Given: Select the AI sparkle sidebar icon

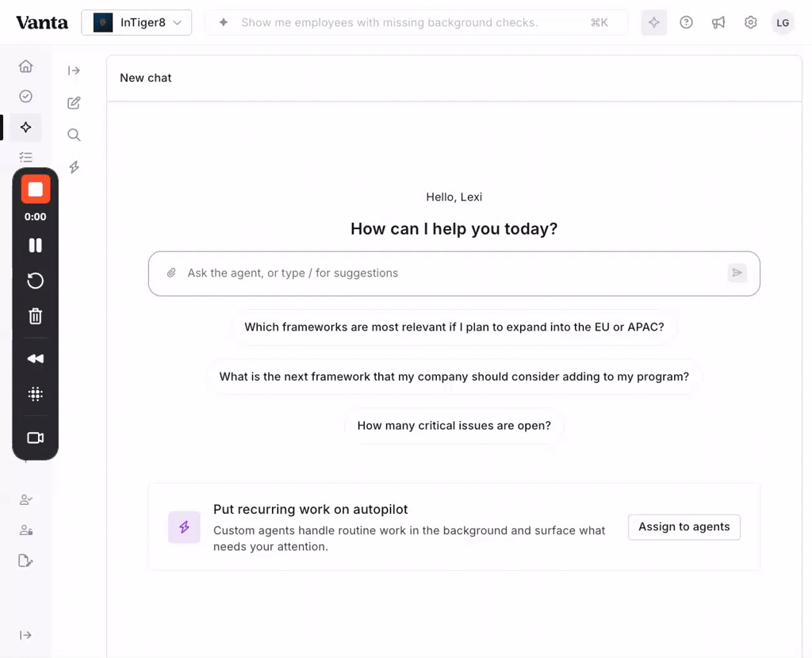Looking at the screenshot, I should tap(25, 128).
